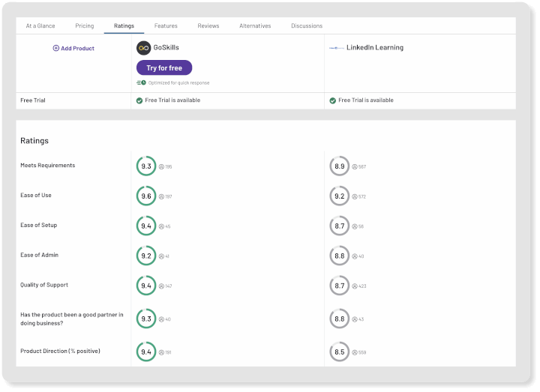Click LinkedIn Learning Product Direction reviewer count icon
Screen dimensions: 540x392
355,352
